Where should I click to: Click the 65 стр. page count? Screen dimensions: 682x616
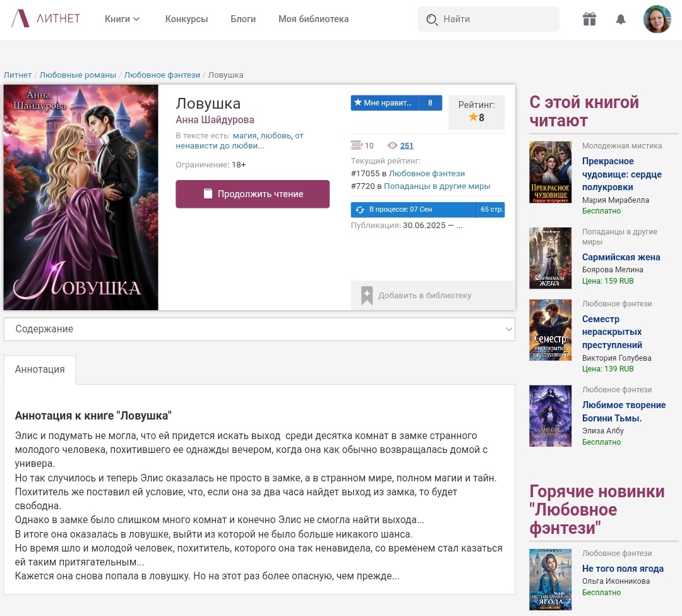[491, 210]
